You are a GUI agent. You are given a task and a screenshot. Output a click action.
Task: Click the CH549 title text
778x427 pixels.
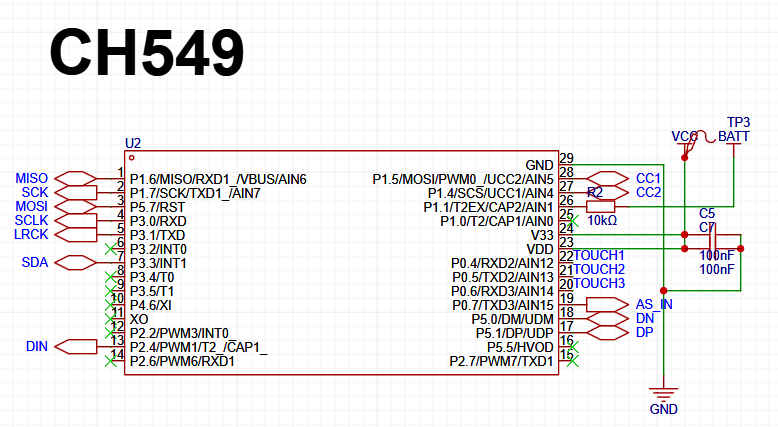pyautogui.click(x=147, y=53)
